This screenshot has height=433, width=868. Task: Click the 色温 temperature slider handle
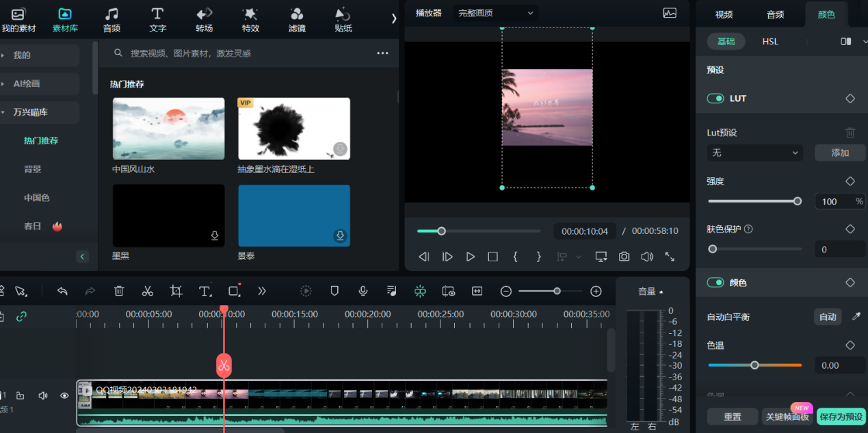[754, 365]
